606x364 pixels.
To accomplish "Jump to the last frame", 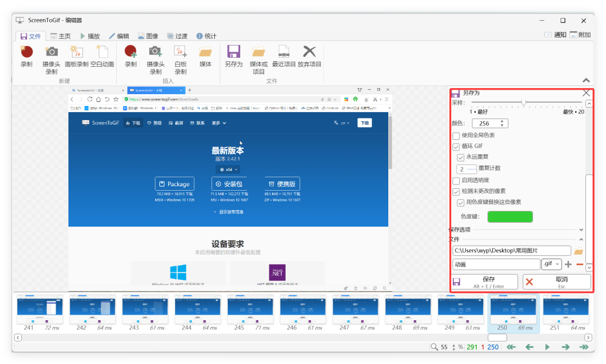I will (x=584, y=347).
